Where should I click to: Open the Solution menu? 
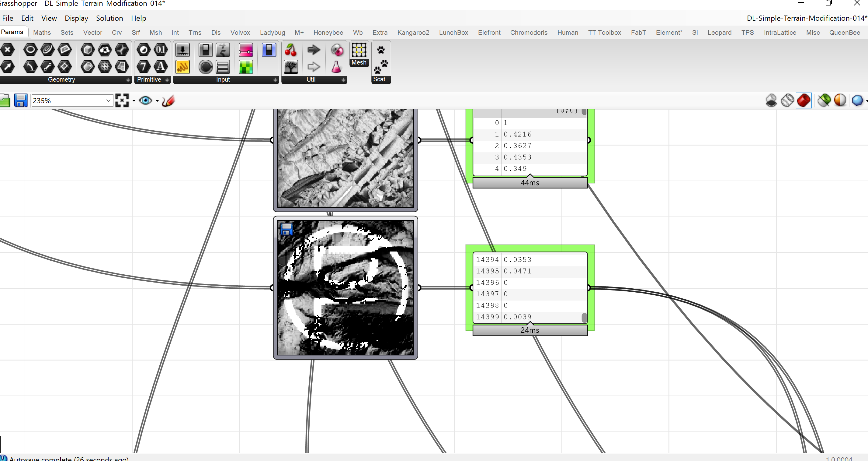109,18
